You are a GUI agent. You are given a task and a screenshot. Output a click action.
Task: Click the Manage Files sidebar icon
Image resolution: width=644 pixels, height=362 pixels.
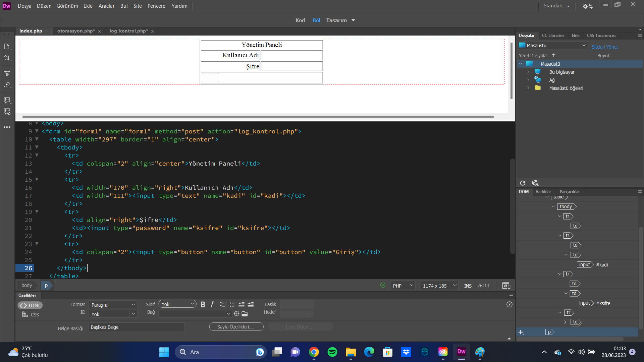[7, 58]
